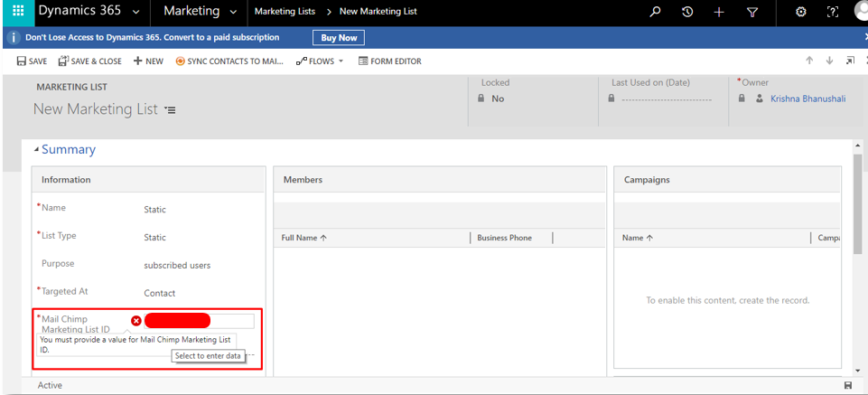Click the Name field value Static

[x=155, y=210]
